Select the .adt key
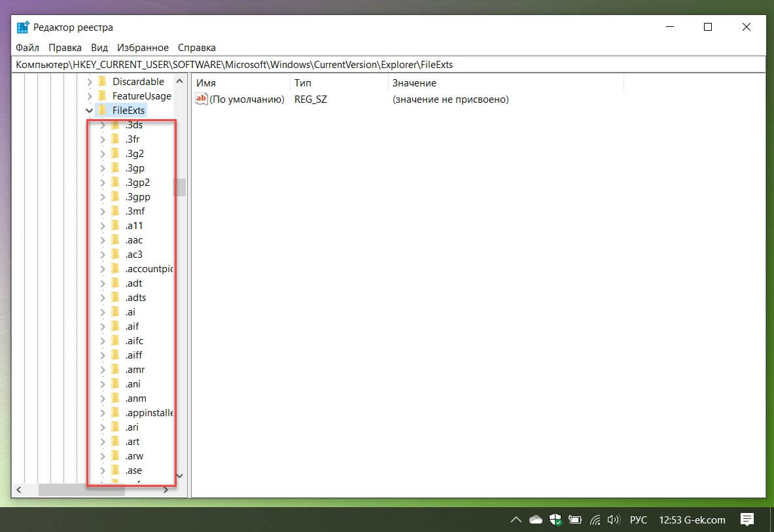774x532 pixels. click(x=133, y=283)
